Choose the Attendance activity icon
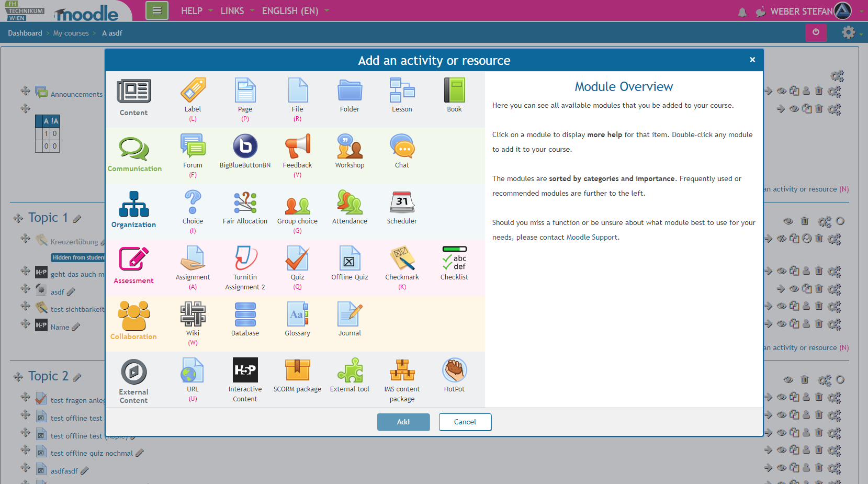 point(350,202)
